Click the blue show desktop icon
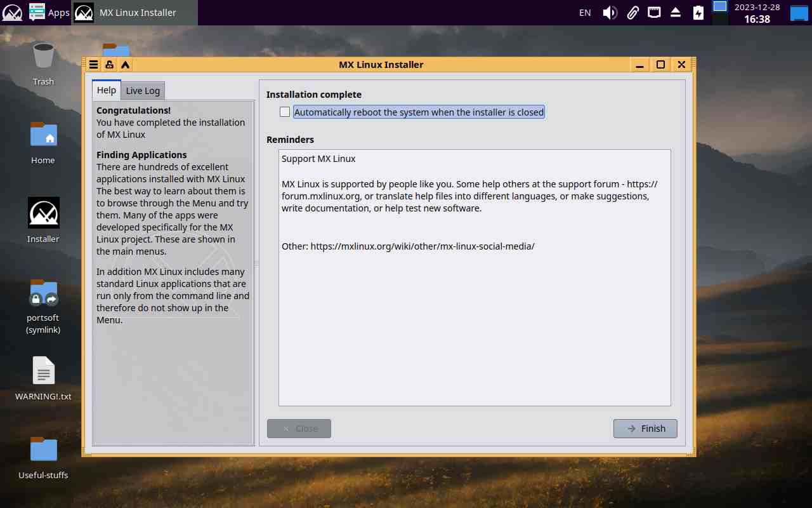Viewport: 812px width, 508px height. click(x=799, y=13)
